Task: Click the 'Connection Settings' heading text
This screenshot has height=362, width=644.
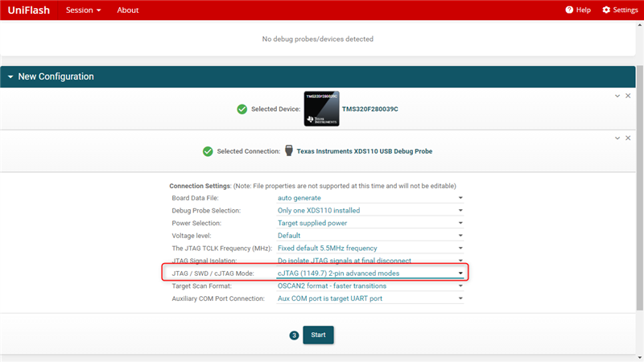Action: [x=200, y=186]
